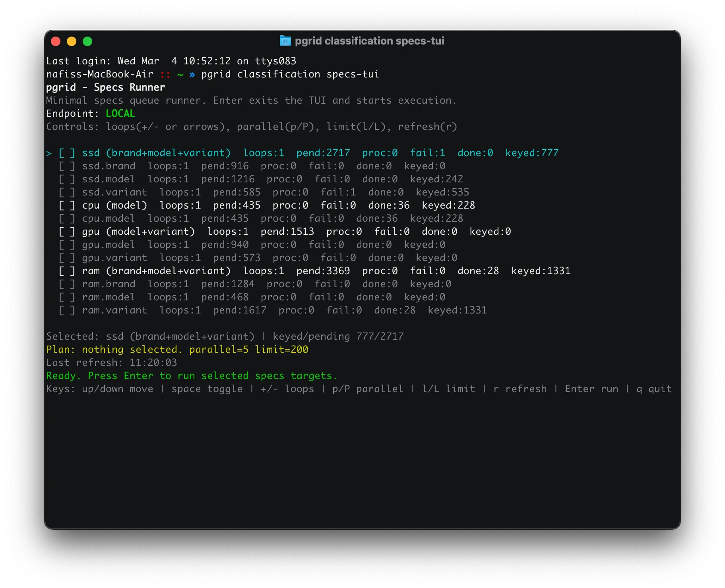Click the yellow Plan line showing parallel=5

point(177,350)
